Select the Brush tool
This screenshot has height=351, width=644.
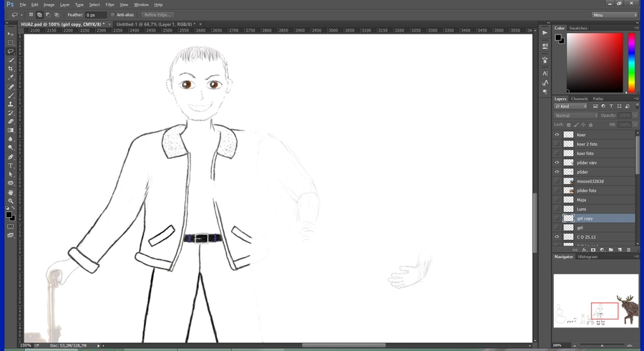(11, 96)
